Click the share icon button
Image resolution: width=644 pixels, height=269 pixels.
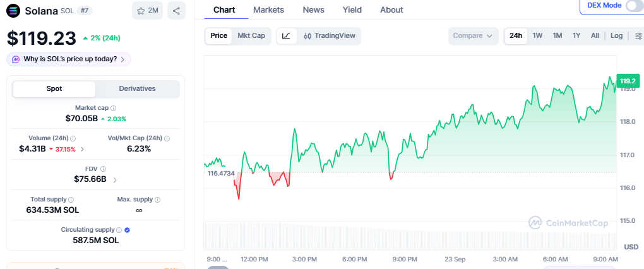176,11
